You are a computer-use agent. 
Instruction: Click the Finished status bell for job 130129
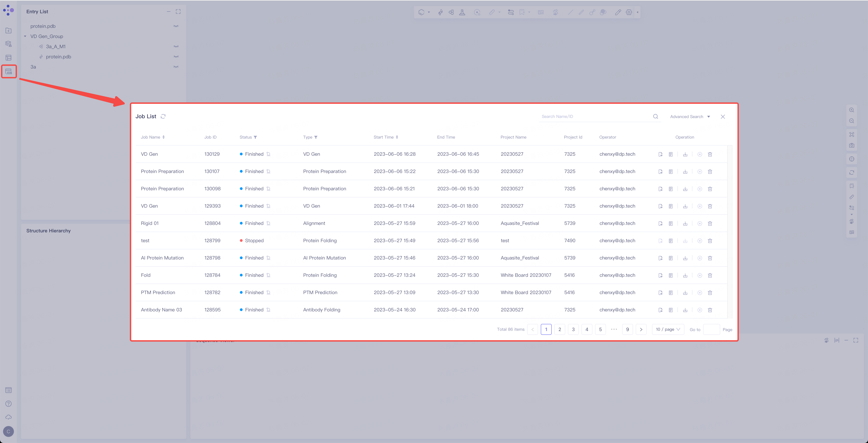click(x=269, y=154)
